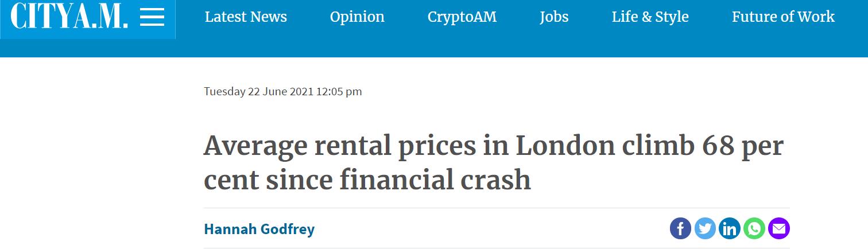Image resolution: width=868 pixels, height=249 pixels.
Task: Go to Latest News section
Action: [246, 17]
